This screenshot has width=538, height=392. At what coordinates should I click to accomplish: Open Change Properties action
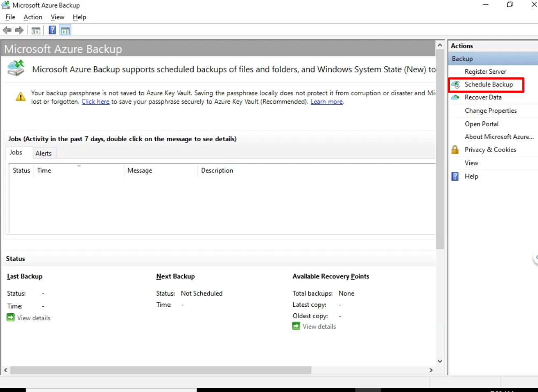pyautogui.click(x=491, y=111)
